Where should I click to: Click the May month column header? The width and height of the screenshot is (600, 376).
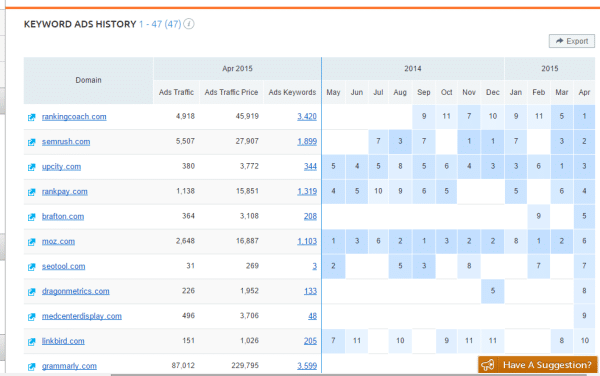click(x=333, y=92)
